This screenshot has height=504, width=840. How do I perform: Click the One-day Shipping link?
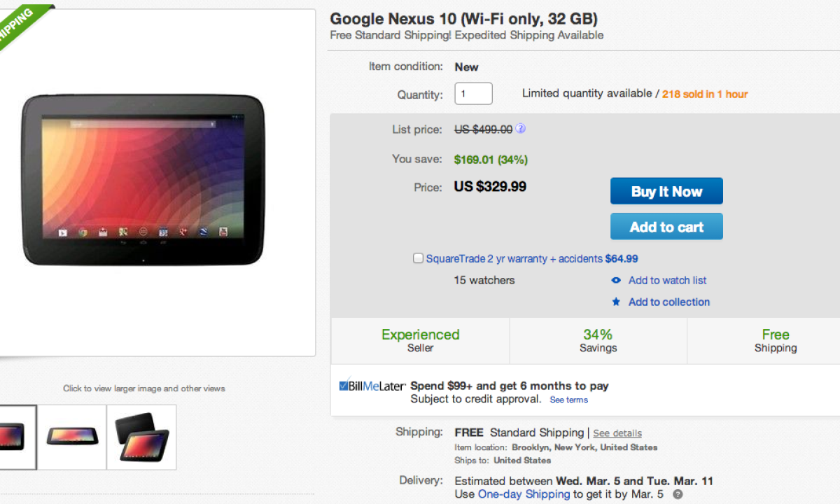[x=524, y=494]
